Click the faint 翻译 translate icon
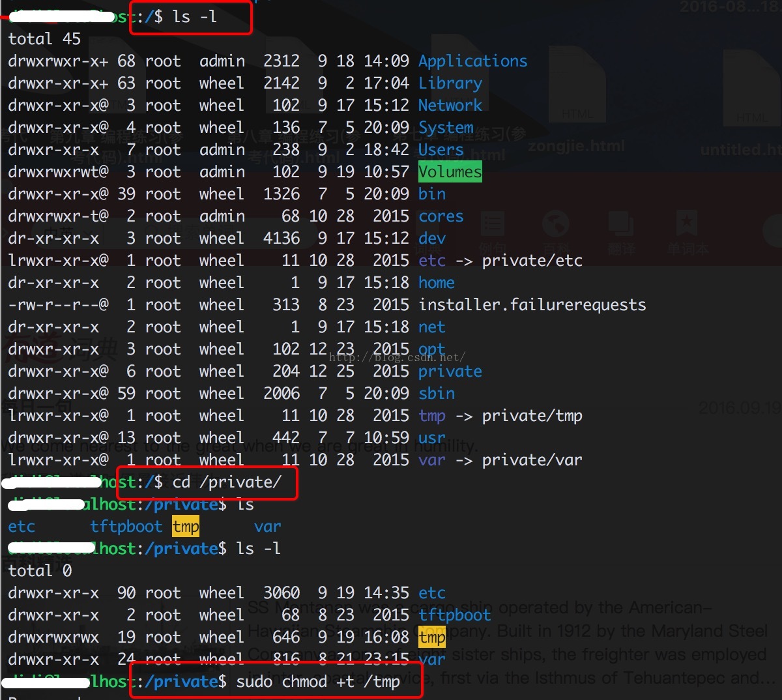 tap(620, 225)
